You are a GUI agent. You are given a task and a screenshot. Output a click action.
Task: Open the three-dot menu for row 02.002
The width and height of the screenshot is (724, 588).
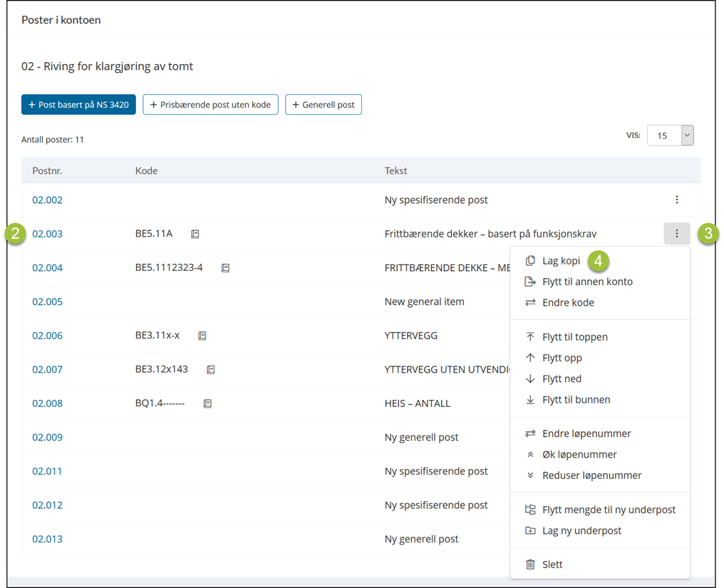676,200
